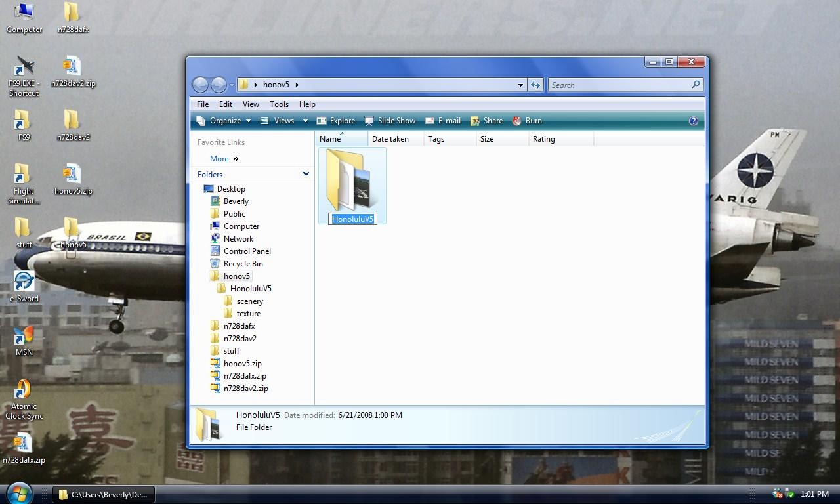Click the Windows Start orb
The image size is (840, 504).
19,493
